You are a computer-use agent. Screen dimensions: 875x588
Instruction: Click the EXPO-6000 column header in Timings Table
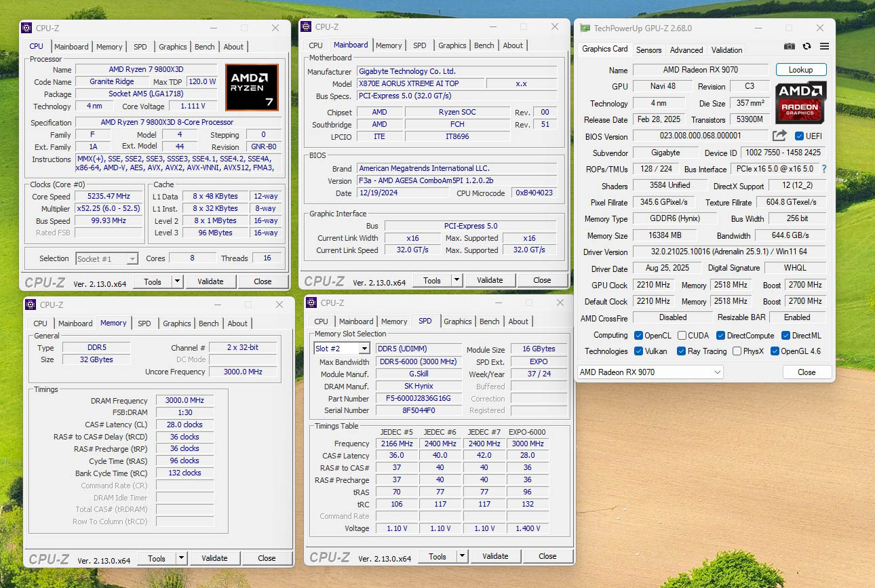point(527,432)
